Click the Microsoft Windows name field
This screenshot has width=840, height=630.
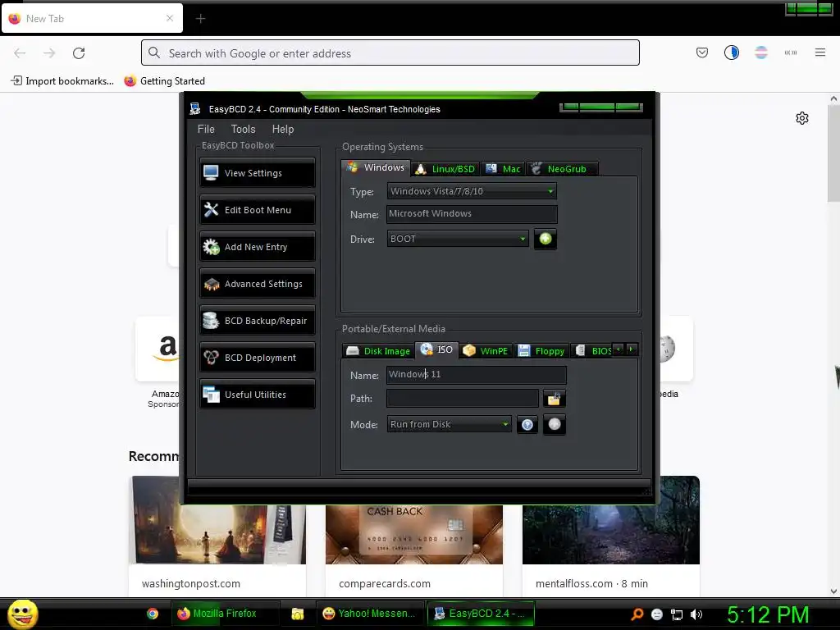(x=472, y=214)
